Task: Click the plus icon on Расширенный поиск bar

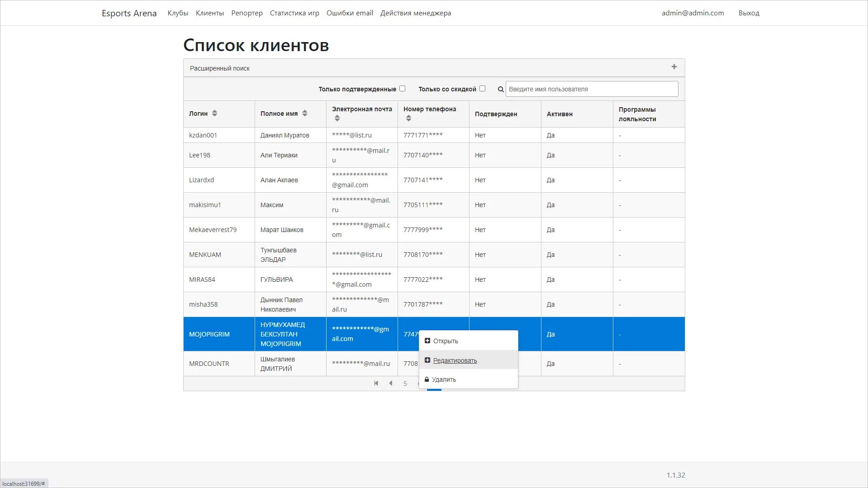Action: 674,66
